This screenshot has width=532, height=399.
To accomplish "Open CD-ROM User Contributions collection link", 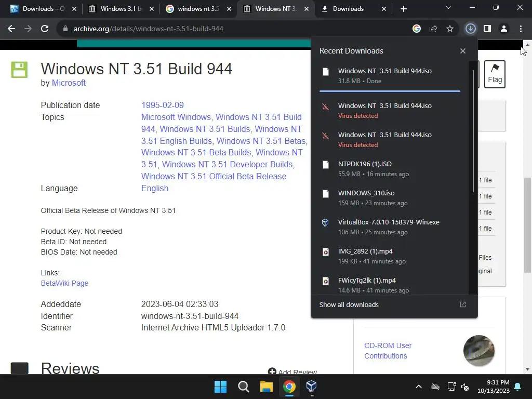I will (388, 351).
